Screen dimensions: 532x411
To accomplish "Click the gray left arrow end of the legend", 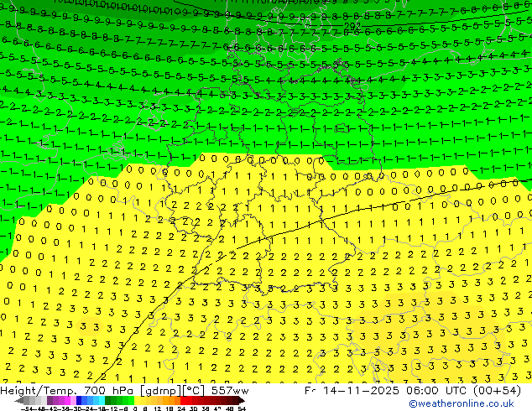I will point(19,400).
